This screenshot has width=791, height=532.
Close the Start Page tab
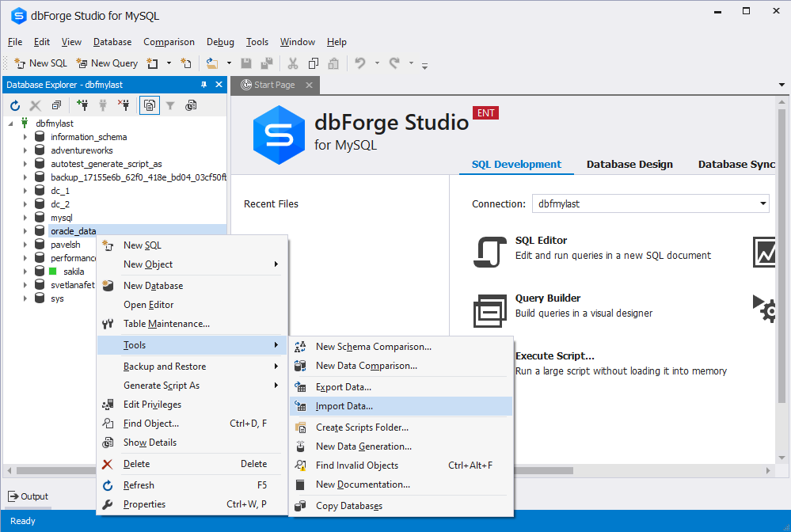[x=310, y=85]
